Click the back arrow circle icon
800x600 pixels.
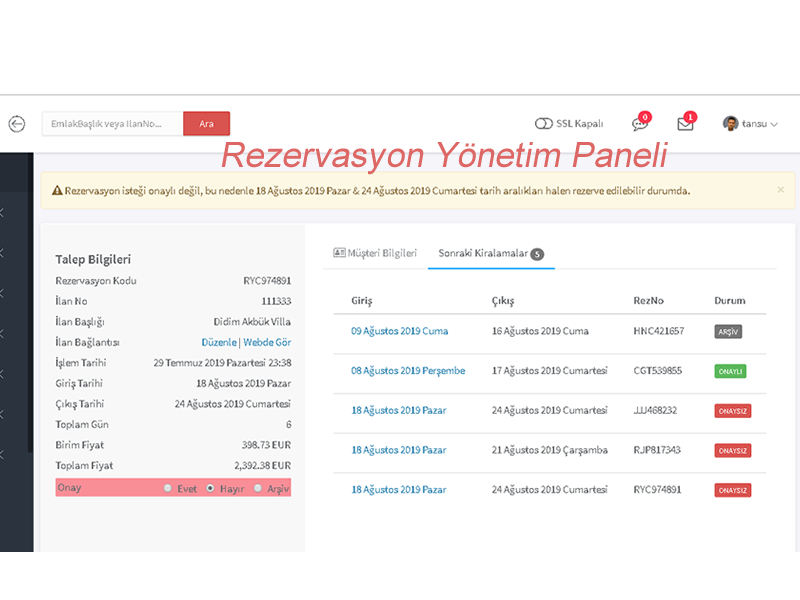(17, 124)
